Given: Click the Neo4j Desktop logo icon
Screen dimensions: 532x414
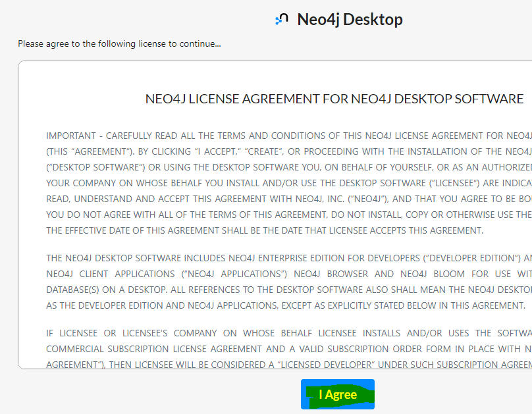Looking at the screenshot, I should pos(282,19).
